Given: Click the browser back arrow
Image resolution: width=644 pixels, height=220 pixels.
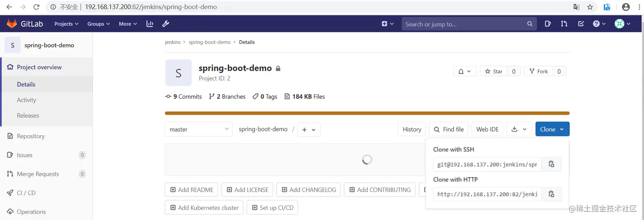Looking at the screenshot, I should coord(9,7).
